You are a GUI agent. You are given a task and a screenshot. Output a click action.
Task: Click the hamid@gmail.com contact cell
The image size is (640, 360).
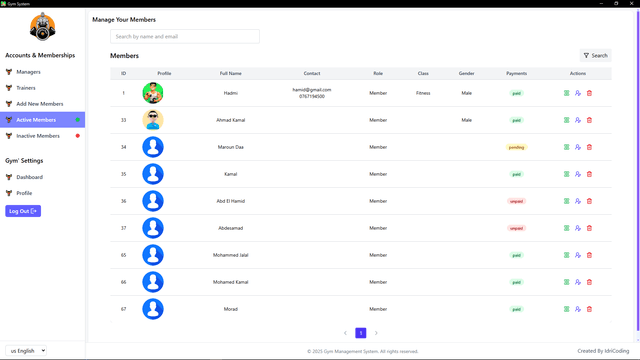[312, 93]
